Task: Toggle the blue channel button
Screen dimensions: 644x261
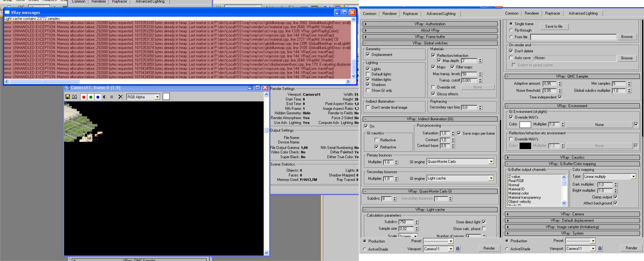Action: (x=98, y=97)
